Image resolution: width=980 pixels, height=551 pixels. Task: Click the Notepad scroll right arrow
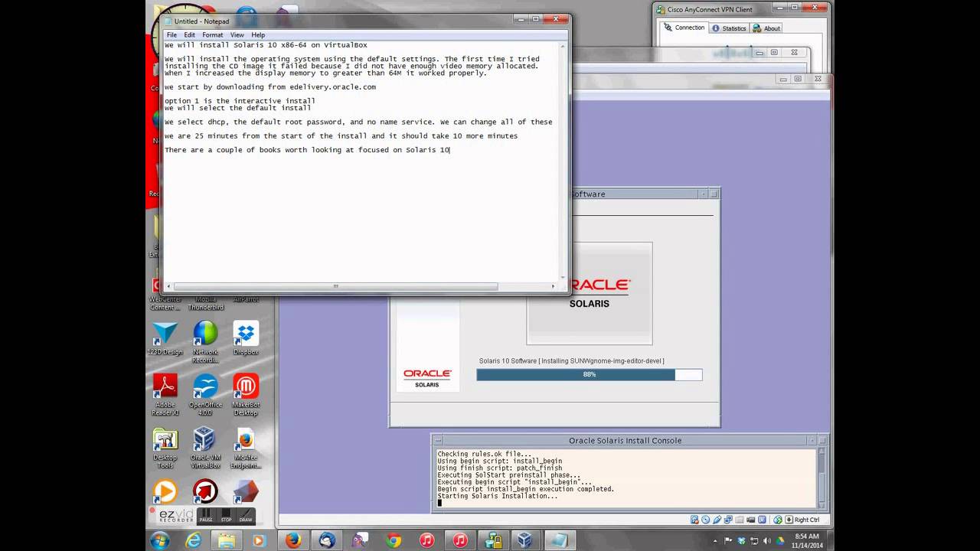pos(554,286)
